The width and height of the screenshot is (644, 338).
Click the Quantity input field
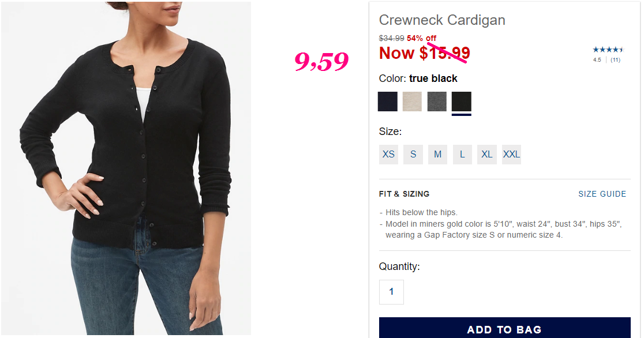(391, 292)
